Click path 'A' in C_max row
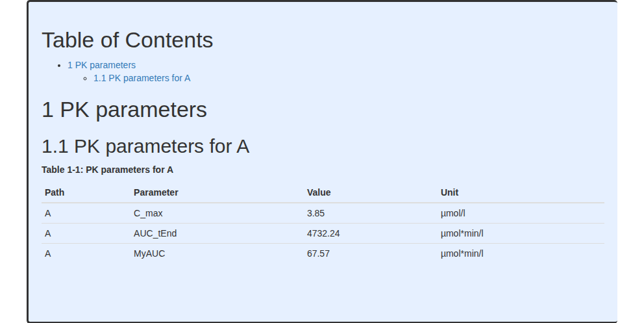The image size is (644, 323). (47, 214)
